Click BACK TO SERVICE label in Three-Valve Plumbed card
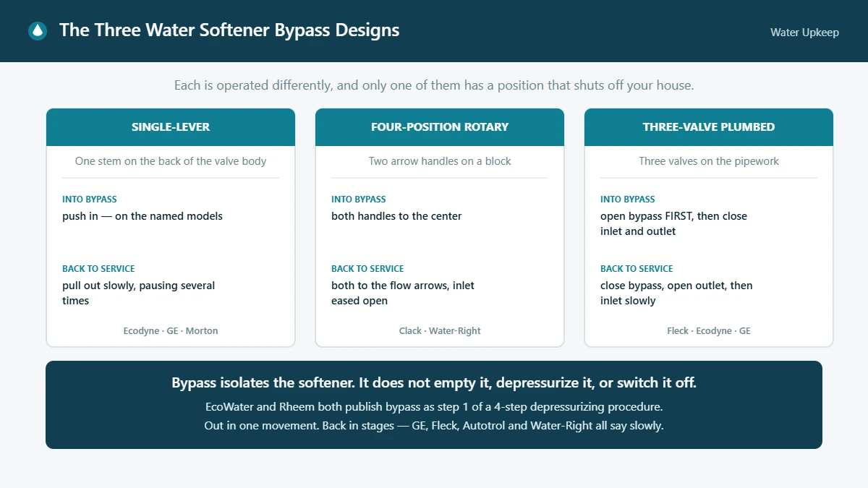The image size is (868, 488). pyautogui.click(x=637, y=269)
